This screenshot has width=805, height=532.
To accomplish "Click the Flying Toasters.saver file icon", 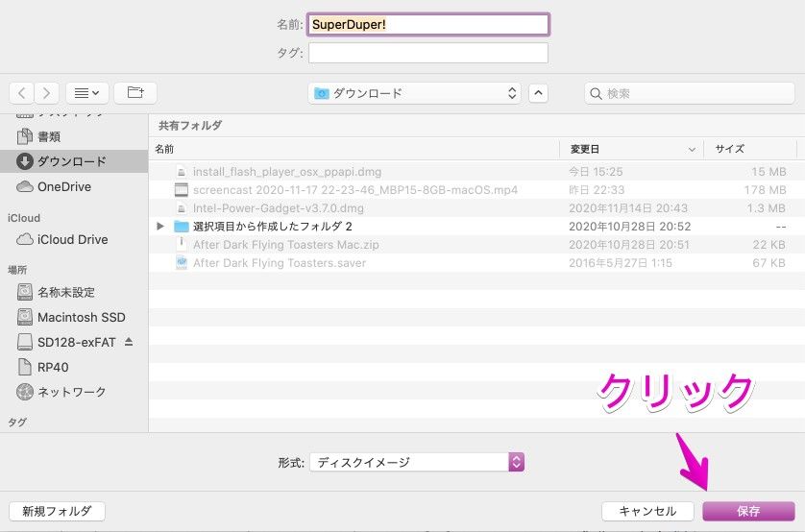I will click(x=182, y=263).
